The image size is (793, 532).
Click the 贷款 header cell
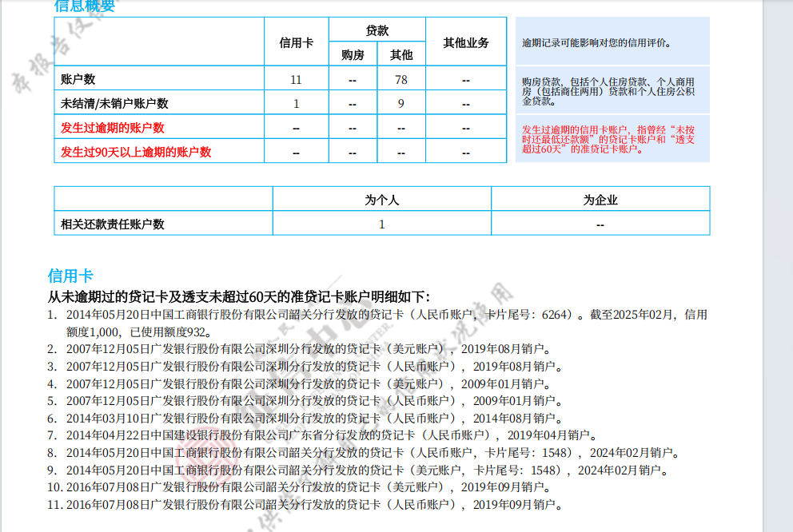tap(377, 31)
